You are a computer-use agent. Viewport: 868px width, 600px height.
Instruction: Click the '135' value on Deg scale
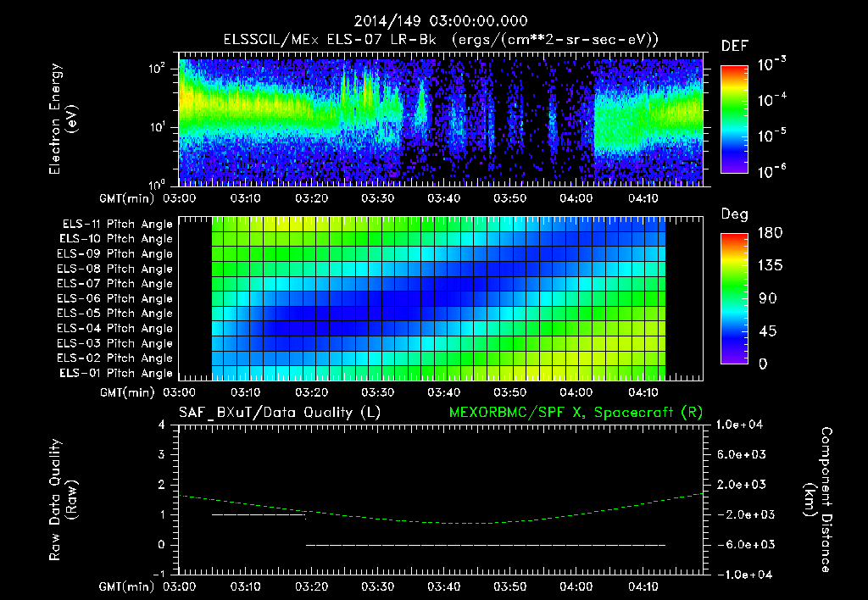(770, 266)
